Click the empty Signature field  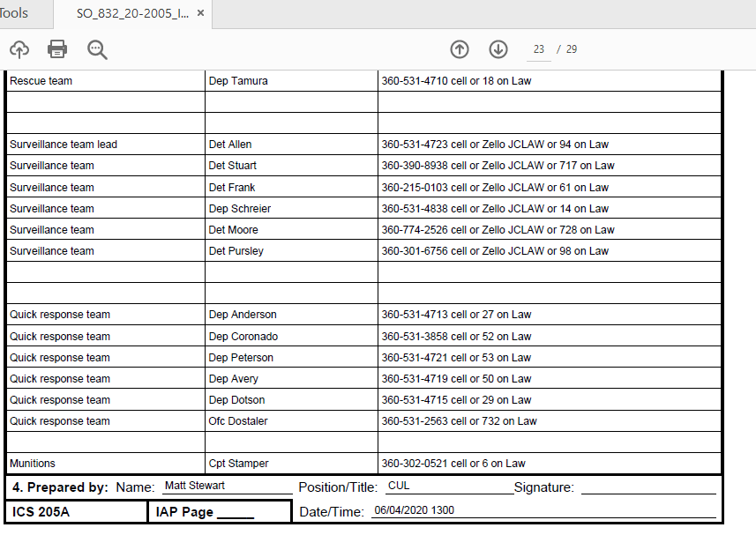point(647,487)
